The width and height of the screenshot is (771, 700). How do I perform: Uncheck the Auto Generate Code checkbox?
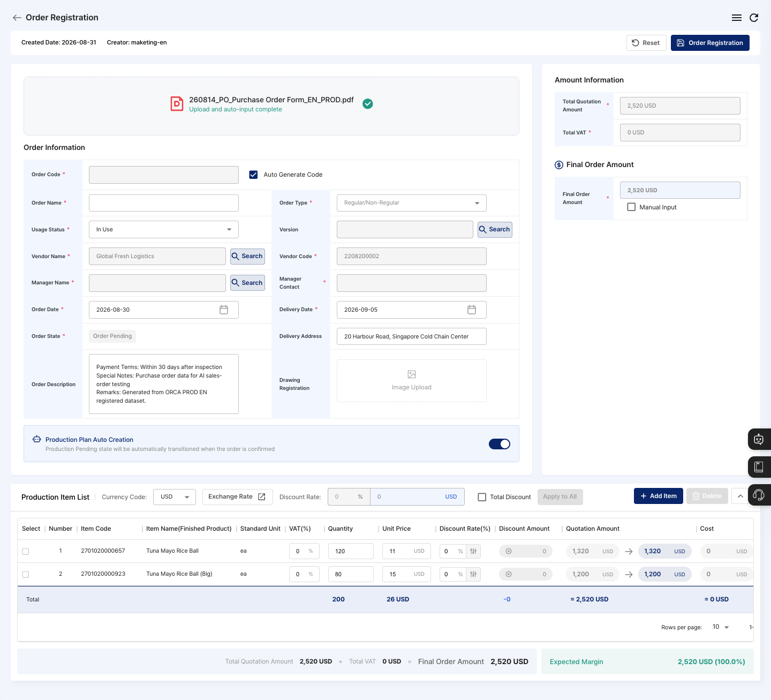coord(254,175)
